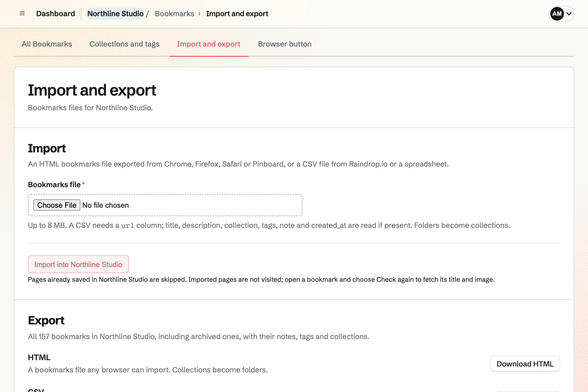This screenshot has height=392, width=588.
Task: Open the hamburger navigation menu
Action: coord(22,13)
